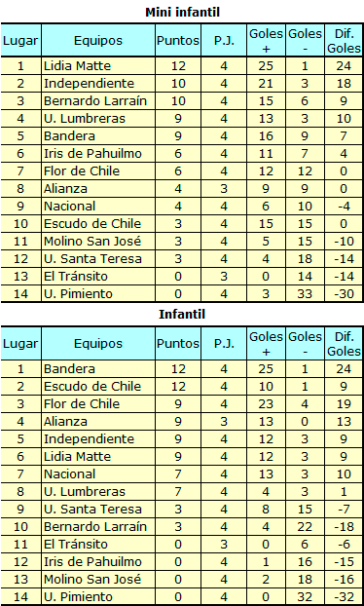The height and width of the screenshot is (606, 364).
Task: Click Bernardo Larraín in Mini infantil table
Action: [x=95, y=101]
